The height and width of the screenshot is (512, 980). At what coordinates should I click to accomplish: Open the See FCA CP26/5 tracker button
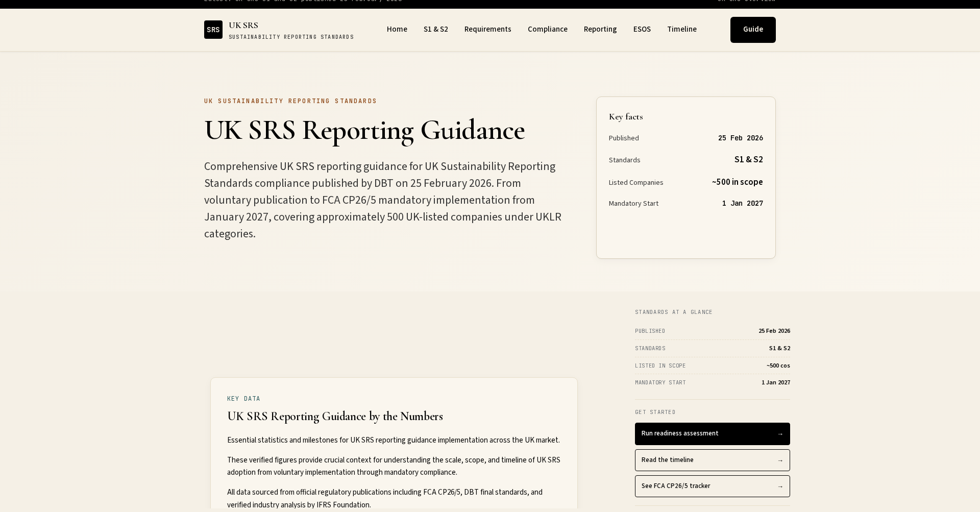pyautogui.click(x=713, y=486)
